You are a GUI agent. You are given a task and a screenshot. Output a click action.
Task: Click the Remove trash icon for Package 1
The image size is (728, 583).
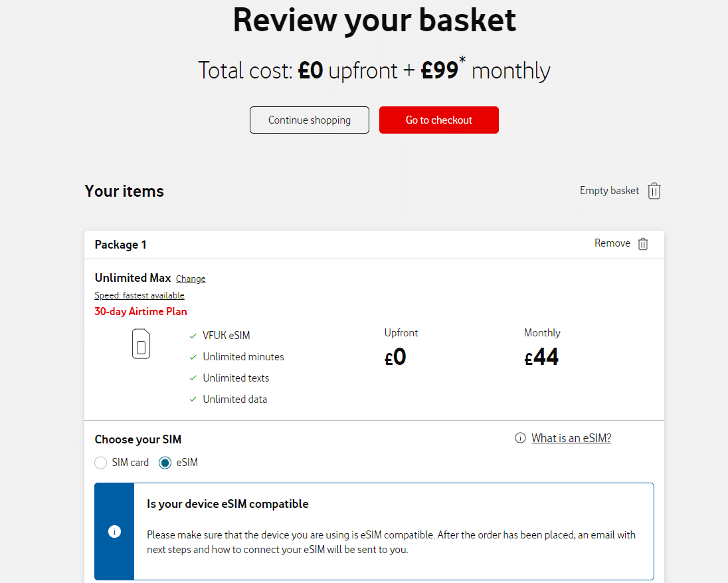tap(642, 244)
